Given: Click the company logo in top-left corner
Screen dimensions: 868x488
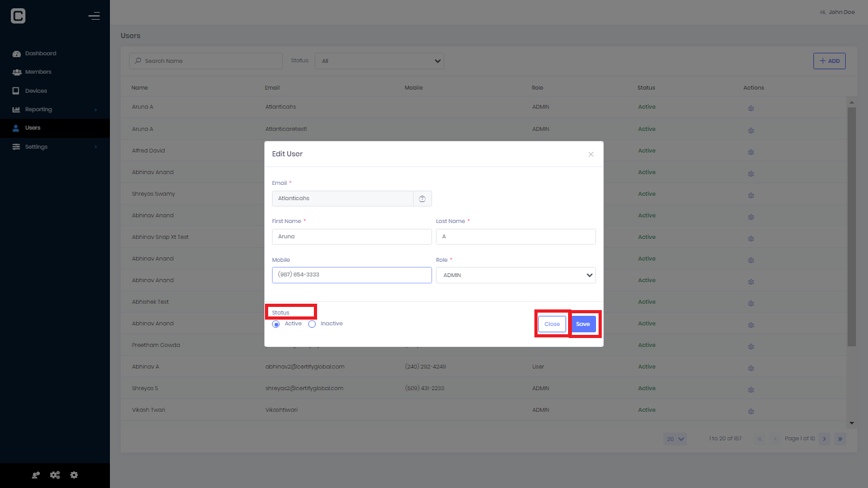Looking at the screenshot, I should (17, 15).
